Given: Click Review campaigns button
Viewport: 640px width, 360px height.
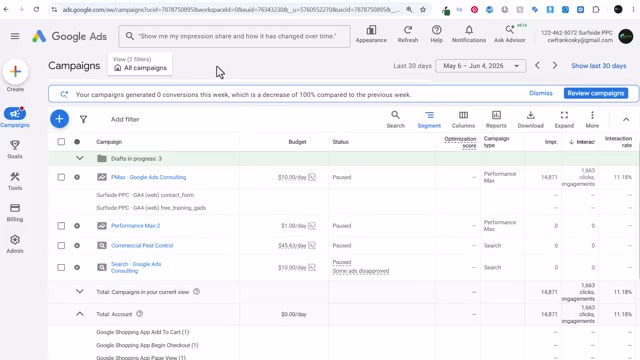Looking at the screenshot, I should coord(596,93).
